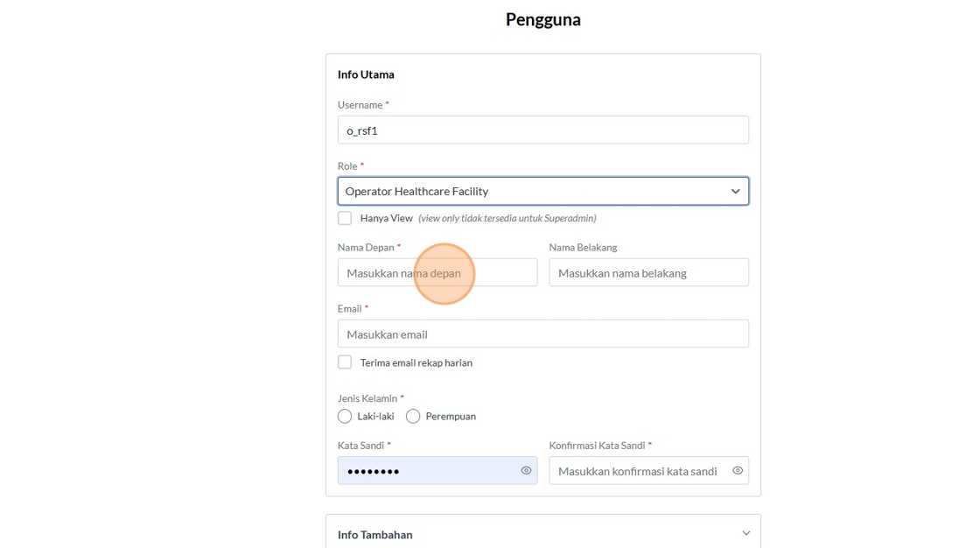Reveal Konfirmasi Kata Sandi with eye icon

738,471
